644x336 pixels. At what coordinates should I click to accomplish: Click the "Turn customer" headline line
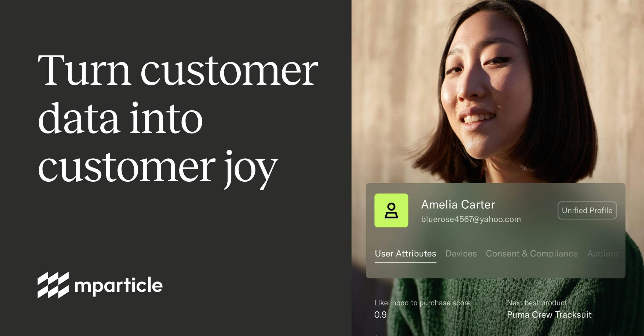click(x=178, y=70)
